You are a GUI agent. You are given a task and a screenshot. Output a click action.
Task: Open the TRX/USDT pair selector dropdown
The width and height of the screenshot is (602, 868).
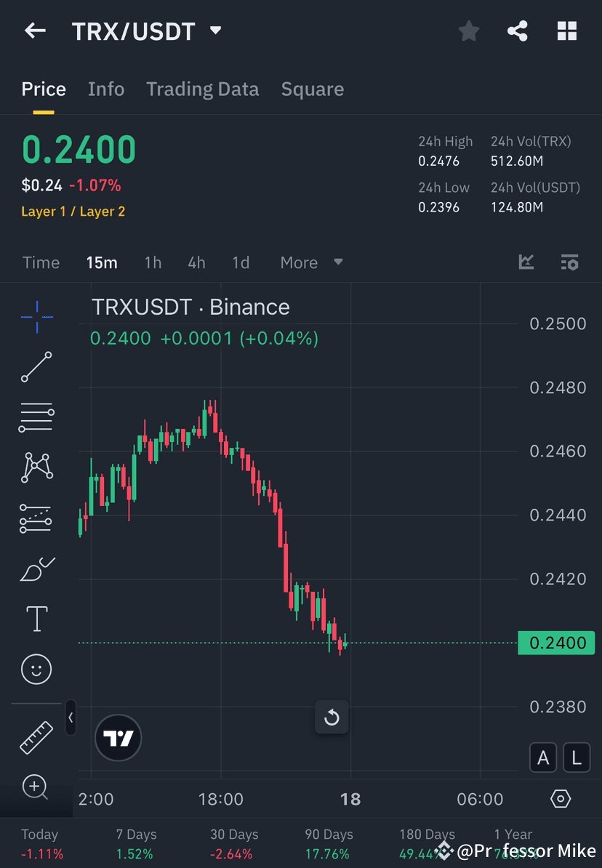[x=214, y=31]
